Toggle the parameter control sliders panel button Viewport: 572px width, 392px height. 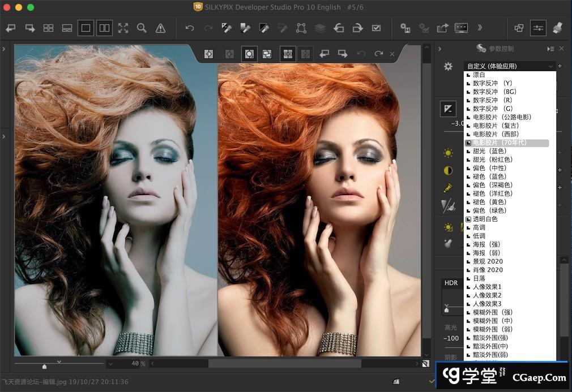click(537, 28)
